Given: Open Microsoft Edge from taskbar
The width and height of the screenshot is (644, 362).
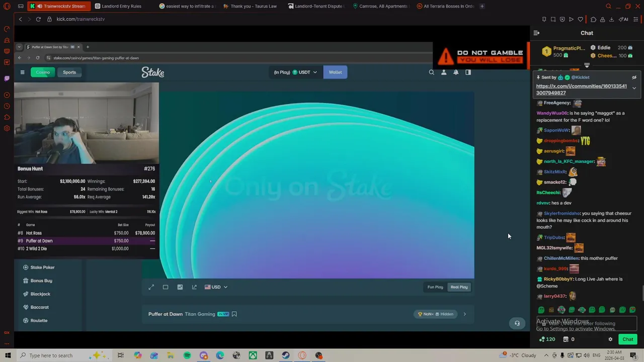Looking at the screenshot, I should pos(220,355).
